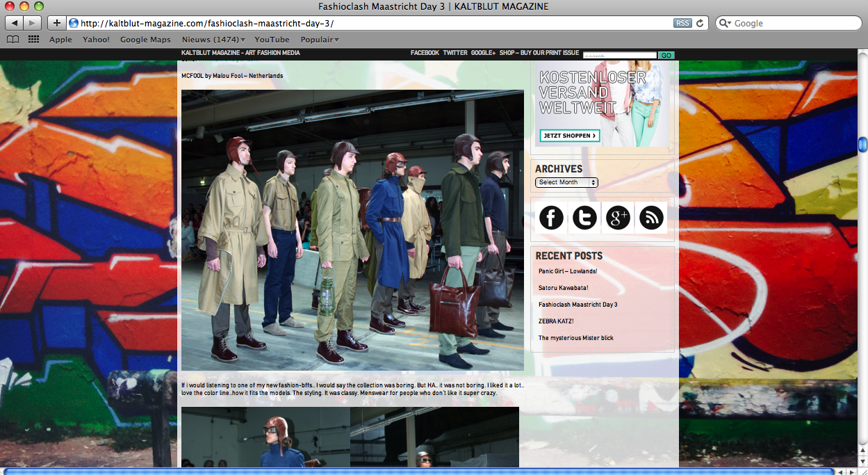Screen dimensions: 868x475
Task: Show bookmarks with the open-book icon
Action: 13,40
